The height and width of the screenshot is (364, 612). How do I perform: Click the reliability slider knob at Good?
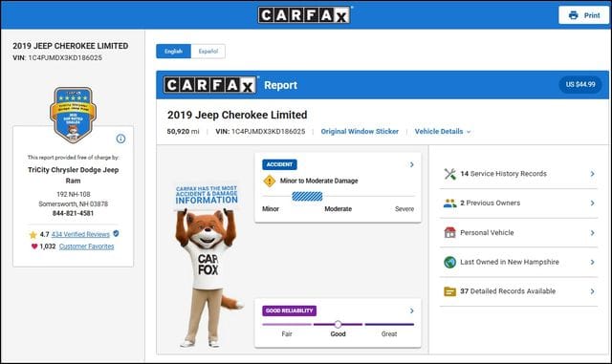pyautogui.click(x=338, y=324)
